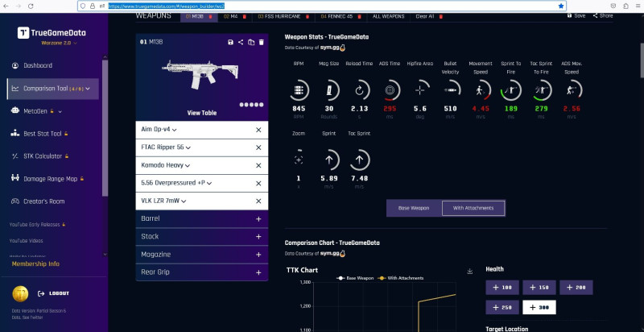Expand the Comparison Tool sidebar menu
Viewport: 644px width, 332px height.
52,89
